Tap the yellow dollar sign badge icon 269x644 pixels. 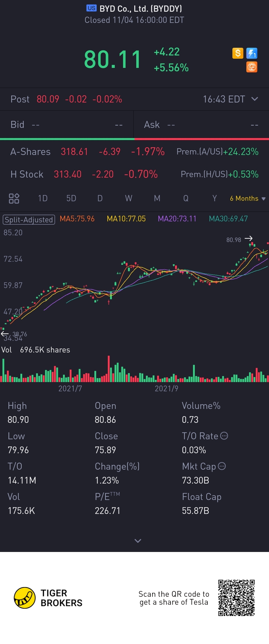pyautogui.click(x=238, y=53)
